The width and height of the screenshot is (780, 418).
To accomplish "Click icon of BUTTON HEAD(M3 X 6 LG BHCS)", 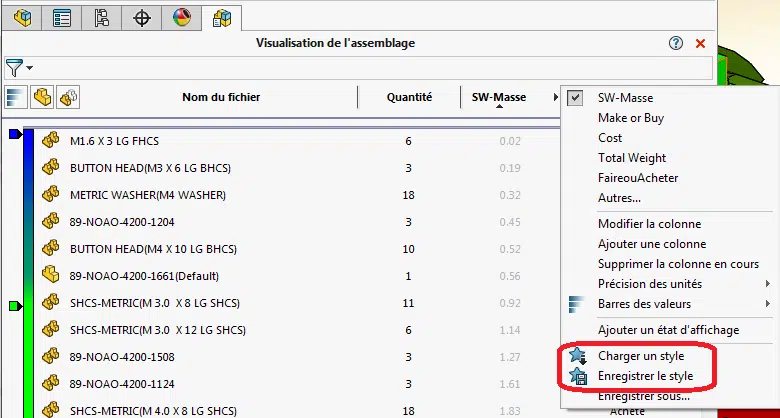I will [50, 167].
